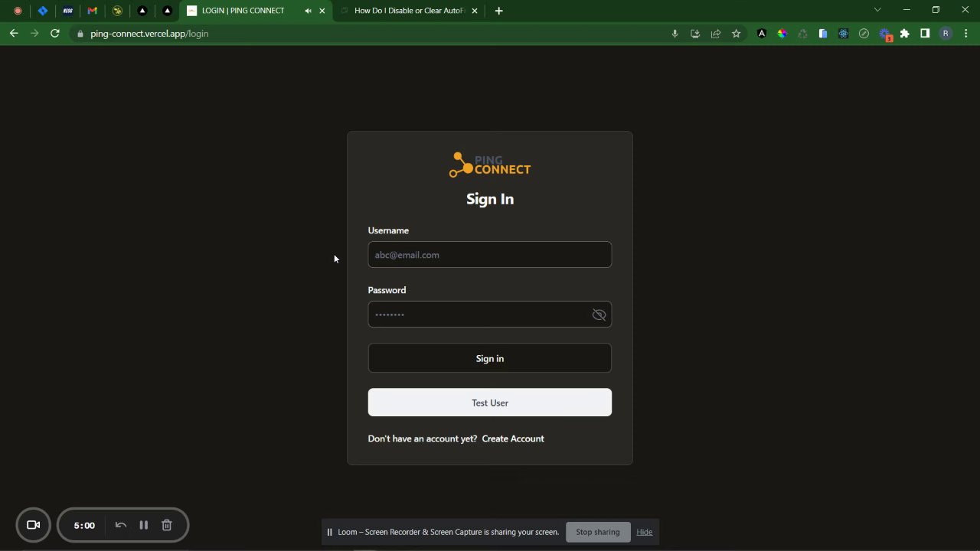Open the Angular DevTools extension
Screen dimensions: 980x551
[x=761, y=34]
